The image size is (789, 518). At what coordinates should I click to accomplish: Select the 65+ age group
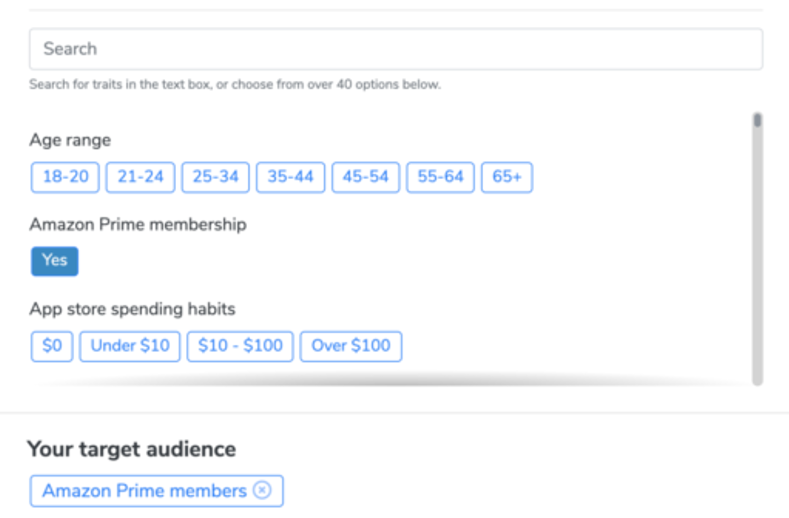(507, 177)
